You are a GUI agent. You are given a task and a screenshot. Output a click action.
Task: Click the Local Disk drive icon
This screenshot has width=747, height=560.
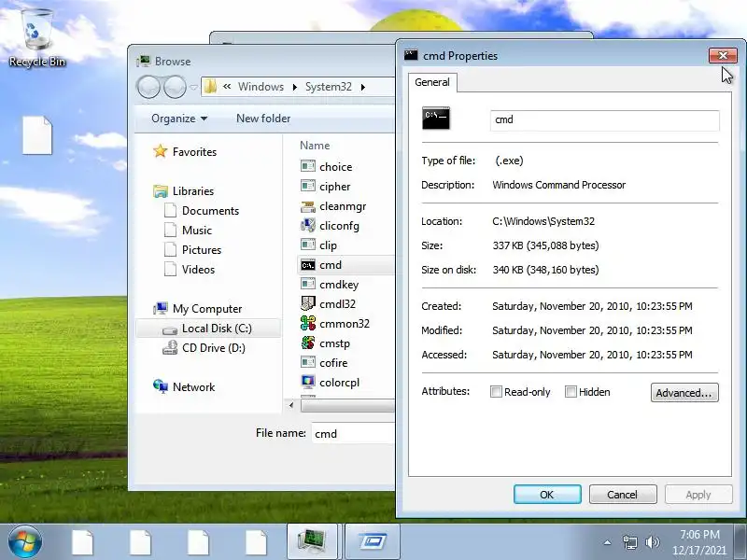[x=170, y=330]
